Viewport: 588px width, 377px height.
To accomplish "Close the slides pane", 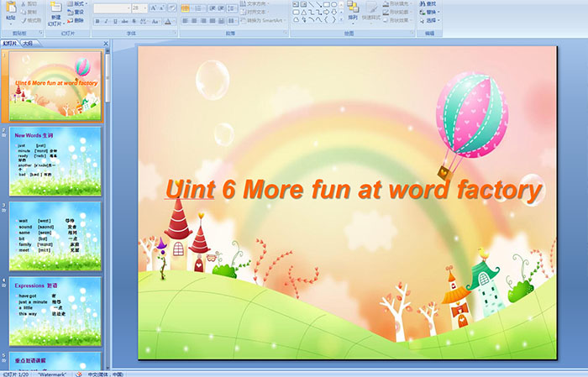I will click(106, 44).
